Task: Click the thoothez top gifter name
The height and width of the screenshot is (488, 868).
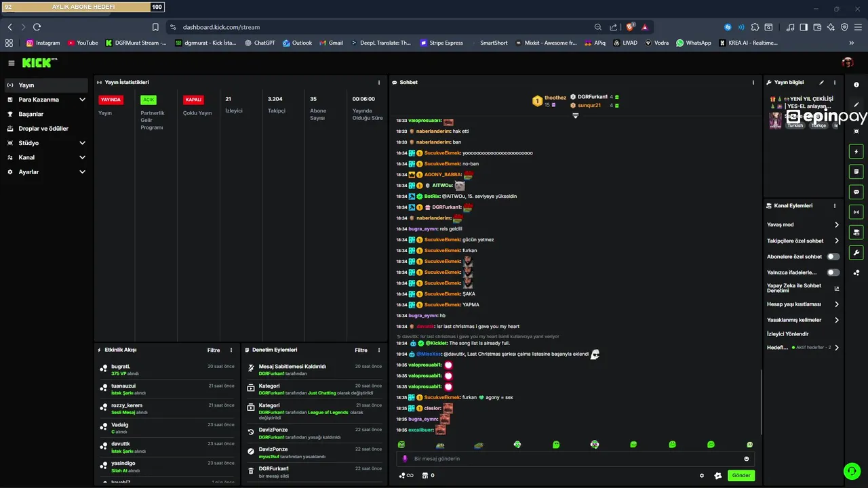Action: (x=555, y=98)
